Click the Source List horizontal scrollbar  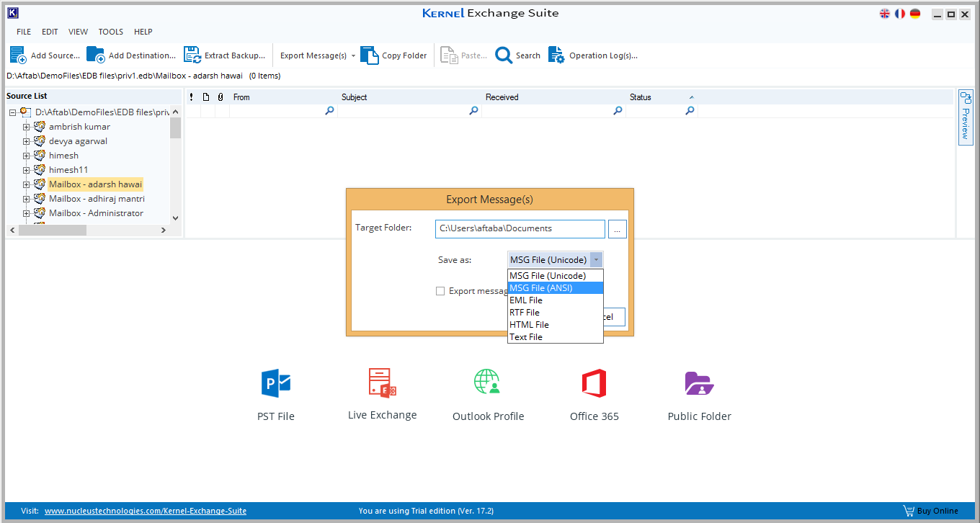tap(53, 230)
